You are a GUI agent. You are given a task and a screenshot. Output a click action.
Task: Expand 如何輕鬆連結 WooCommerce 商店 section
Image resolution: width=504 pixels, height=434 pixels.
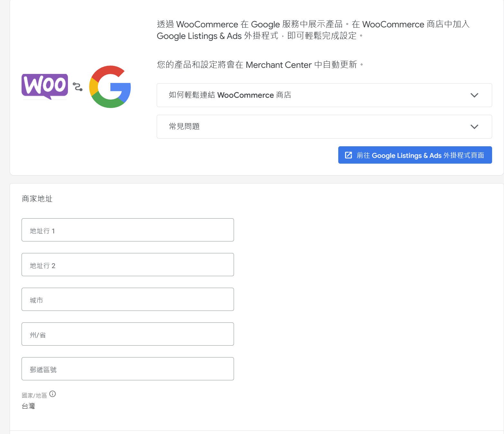(324, 95)
